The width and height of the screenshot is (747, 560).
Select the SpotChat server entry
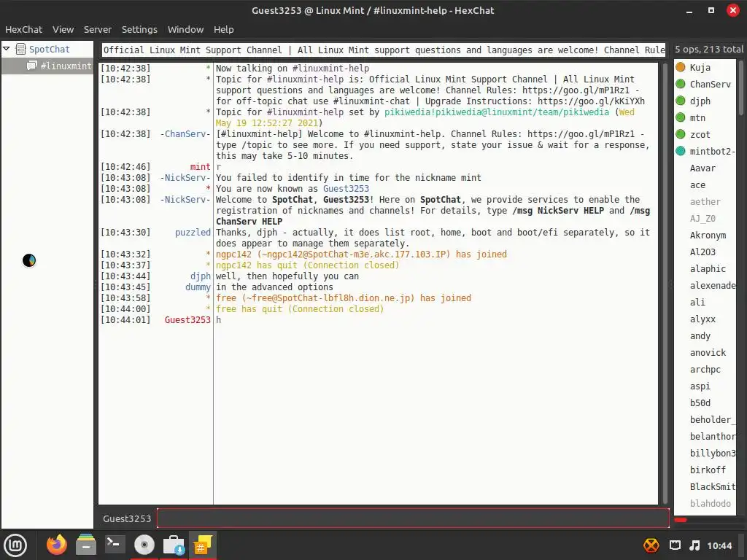(49, 49)
